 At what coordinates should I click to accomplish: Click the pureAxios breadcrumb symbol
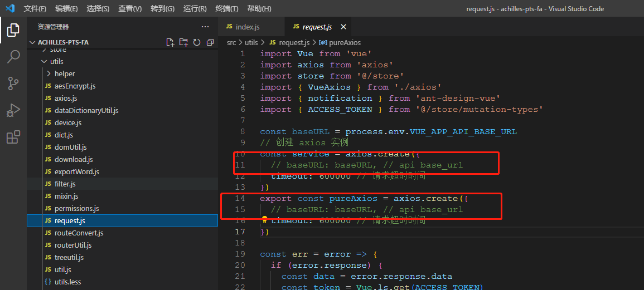pyautogui.click(x=340, y=42)
